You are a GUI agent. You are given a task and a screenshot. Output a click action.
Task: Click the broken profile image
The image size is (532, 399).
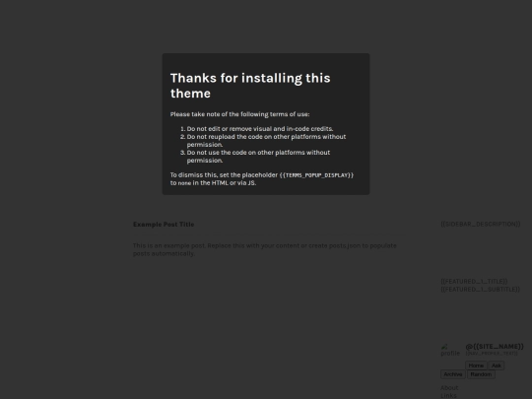coord(450,350)
